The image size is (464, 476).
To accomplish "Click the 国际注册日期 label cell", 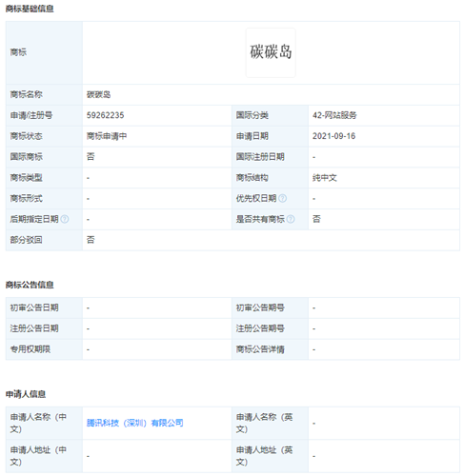I will (270, 157).
